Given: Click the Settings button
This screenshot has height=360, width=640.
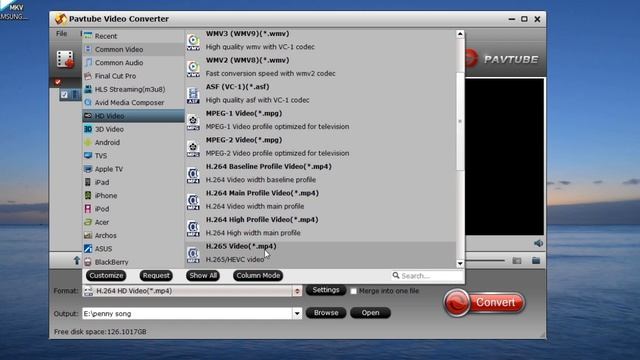Looking at the screenshot, I should 326,290.
